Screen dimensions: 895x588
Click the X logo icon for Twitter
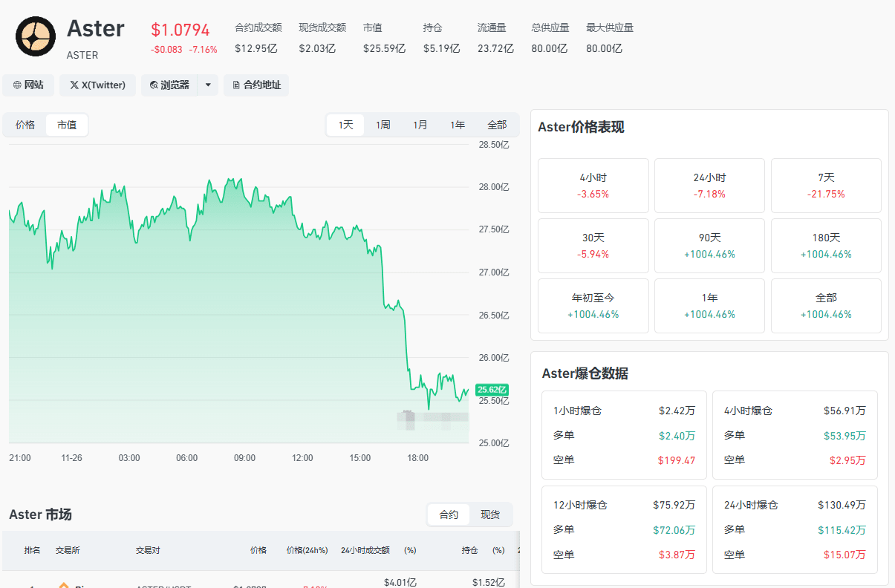(x=74, y=85)
